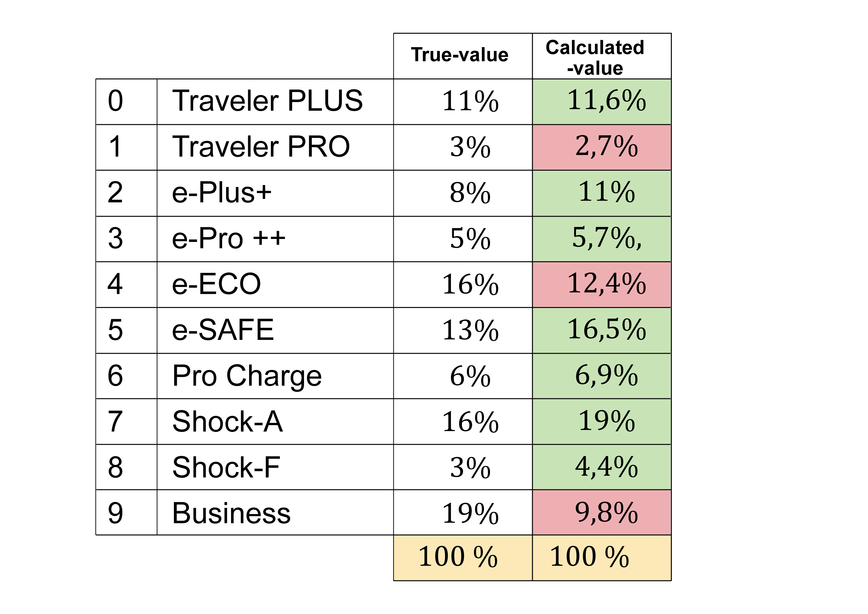868x614 pixels.
Task: Select the Traveler PRO row label
Action: (x=261, y=147)
